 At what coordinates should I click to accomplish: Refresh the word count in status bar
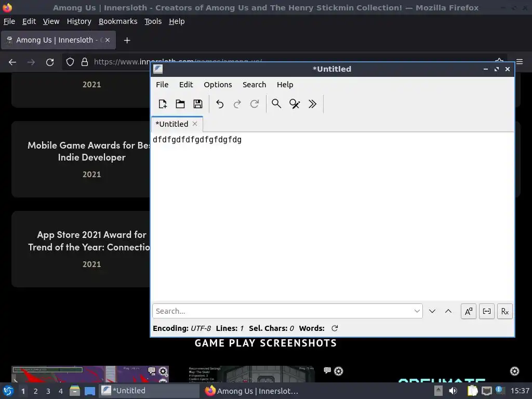coord(335,328)
